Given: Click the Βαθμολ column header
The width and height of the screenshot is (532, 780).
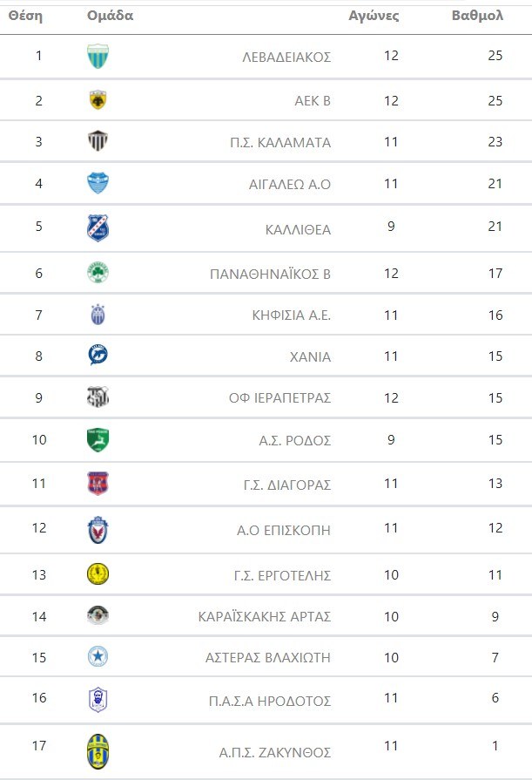Looking at the screenshot, I should 477,16.
